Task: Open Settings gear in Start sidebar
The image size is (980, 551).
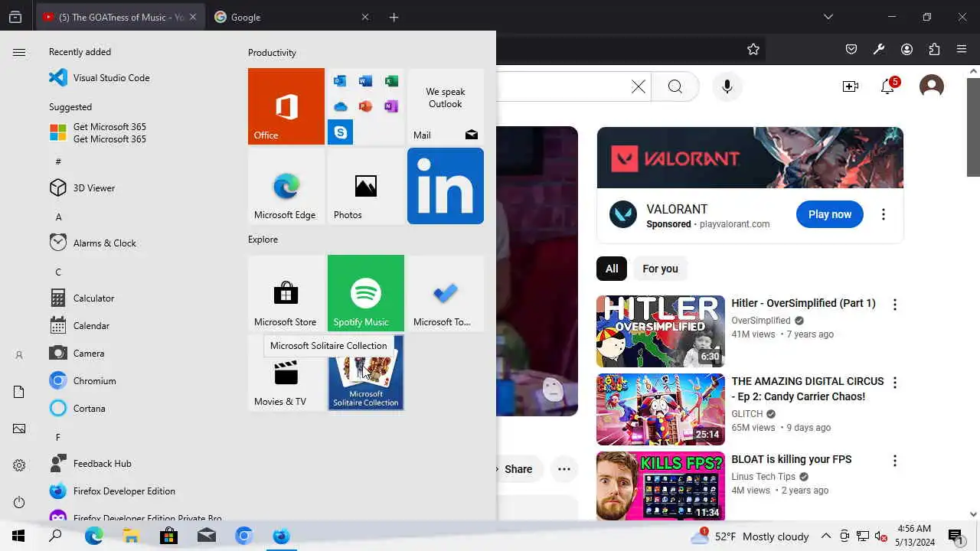Action: coord(19,465)
